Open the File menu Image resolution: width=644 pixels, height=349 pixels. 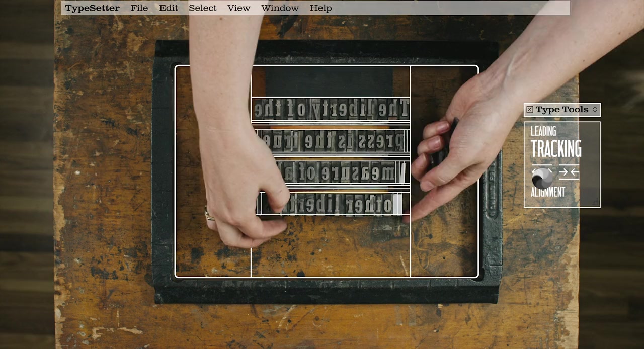(x=139, y=8)
